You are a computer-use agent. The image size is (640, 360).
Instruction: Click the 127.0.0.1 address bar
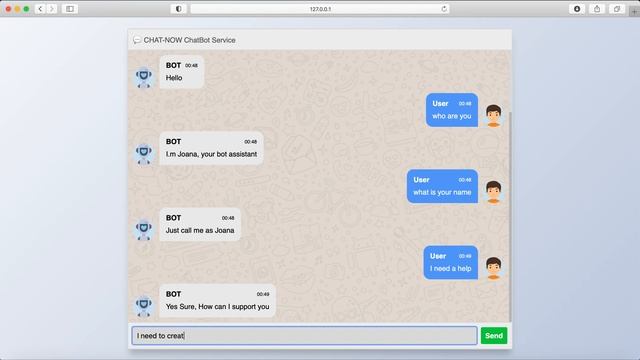coord(320,9)
